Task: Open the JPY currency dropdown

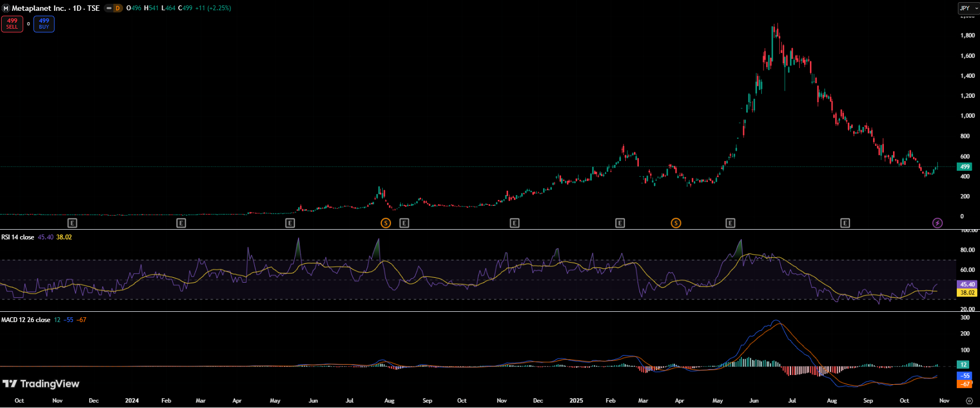Action: click(968, 8)
